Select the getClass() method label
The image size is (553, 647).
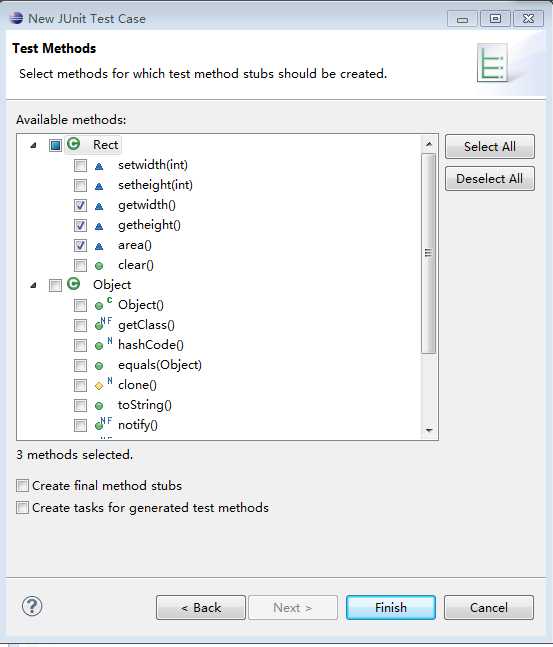tap(147, 325)
